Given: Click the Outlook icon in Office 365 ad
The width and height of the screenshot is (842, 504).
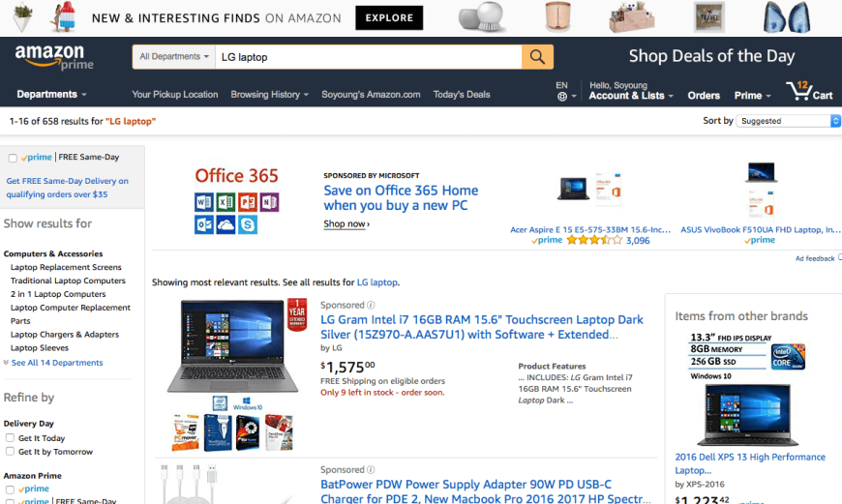Looking at the screenshot, I should 203,224.
